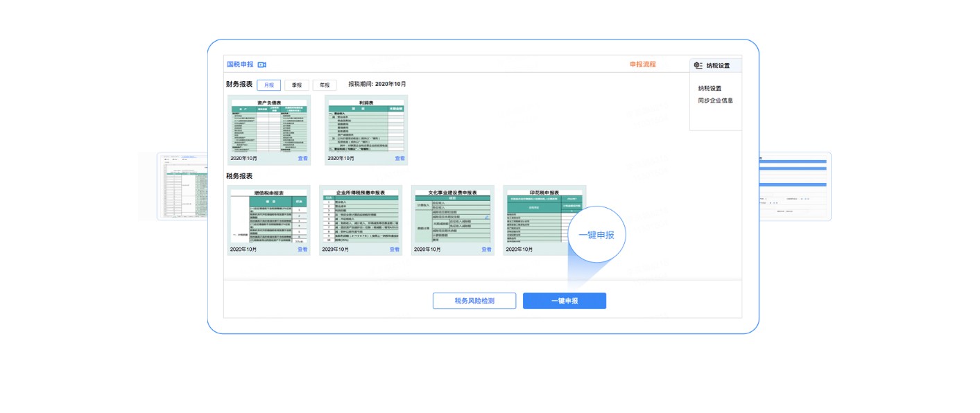
Task: Click the video camera icon beside 国税申报
Action: (x=262, y=64)
